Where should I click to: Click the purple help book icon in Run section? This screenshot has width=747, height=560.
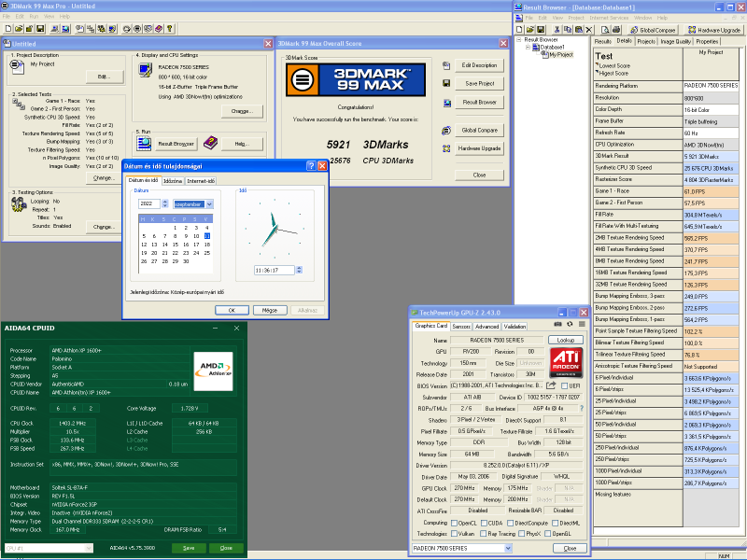[210, 143]
